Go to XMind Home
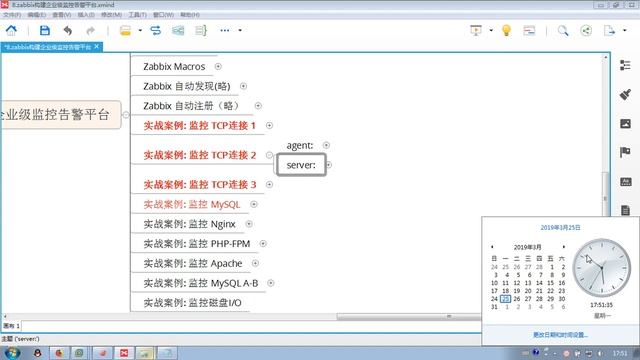The image size is (640, 360). [11, 30]
